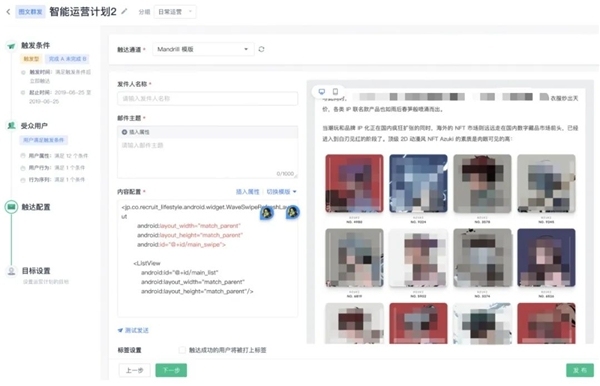This screenshot has height=386, width=600.
Task: Click the plus icon beside 插入属性 in subject
Action: pos(124,132)
